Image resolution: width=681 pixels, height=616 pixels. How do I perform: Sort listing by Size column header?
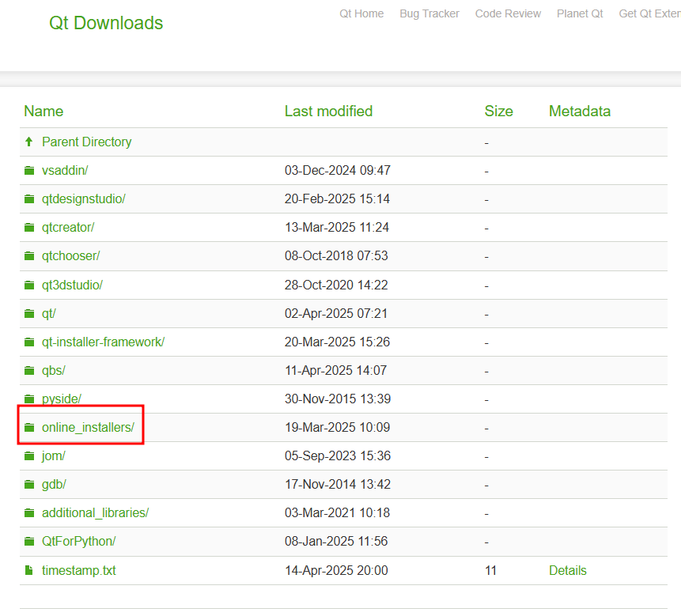click(498, 111)
